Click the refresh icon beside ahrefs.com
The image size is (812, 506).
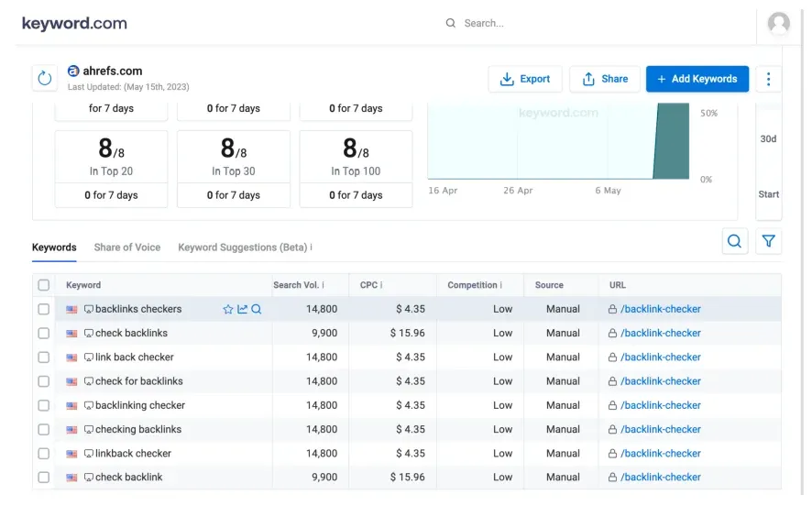coord(45,79)
